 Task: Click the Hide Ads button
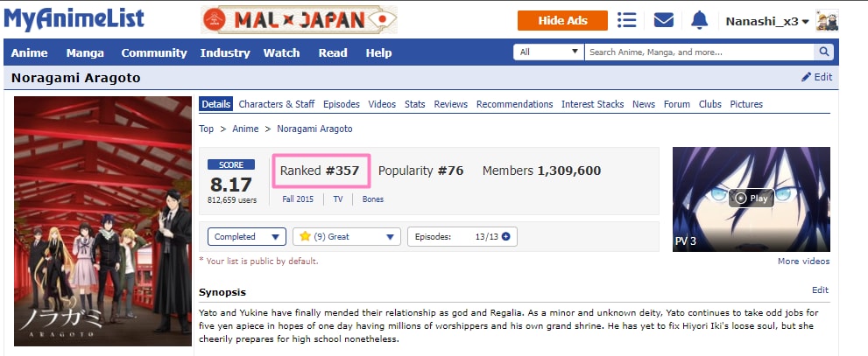point(562,21)
